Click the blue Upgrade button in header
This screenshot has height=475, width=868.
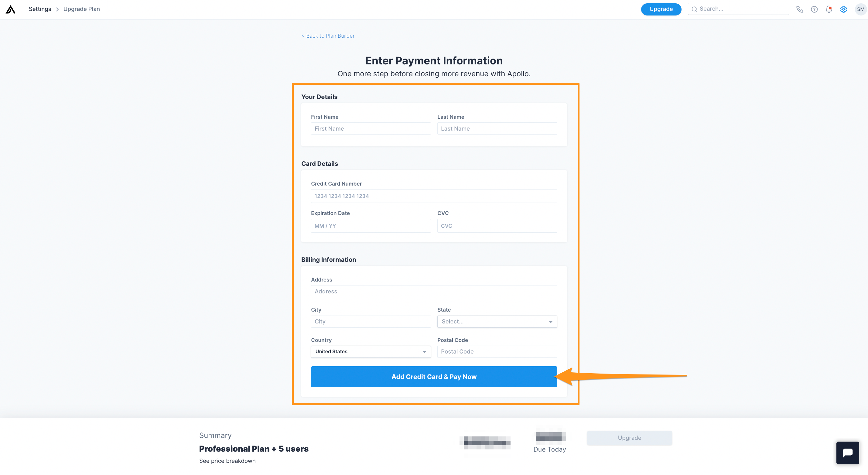pyautogui.click(x=661, y=9)
